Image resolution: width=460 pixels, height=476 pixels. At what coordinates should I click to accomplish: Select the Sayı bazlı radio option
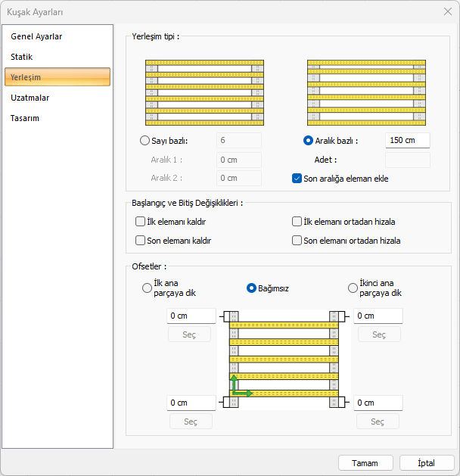point(145,140)
